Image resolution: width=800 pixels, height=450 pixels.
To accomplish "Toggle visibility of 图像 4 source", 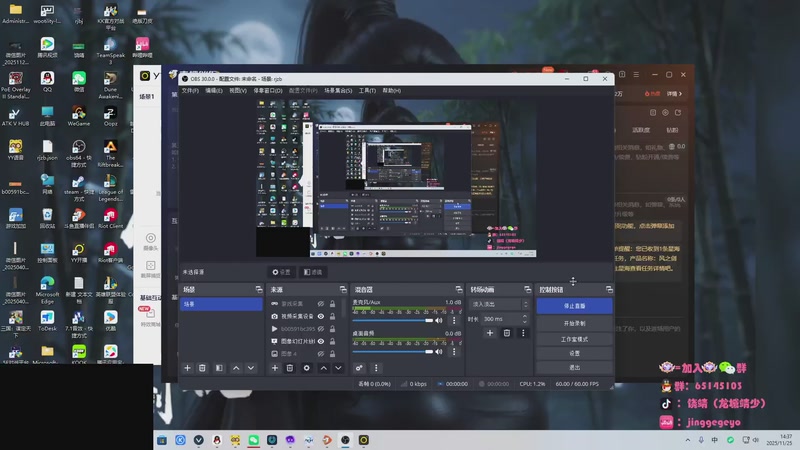I will (x=321, y=354).
